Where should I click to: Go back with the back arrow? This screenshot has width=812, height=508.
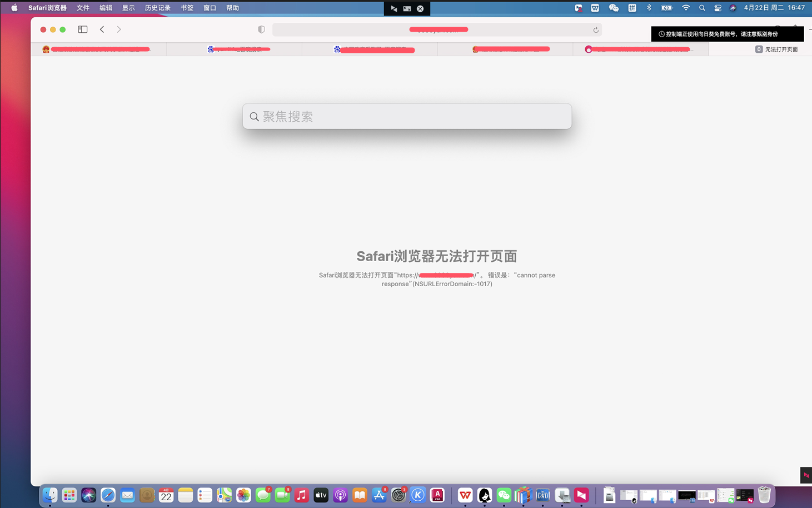102,29
